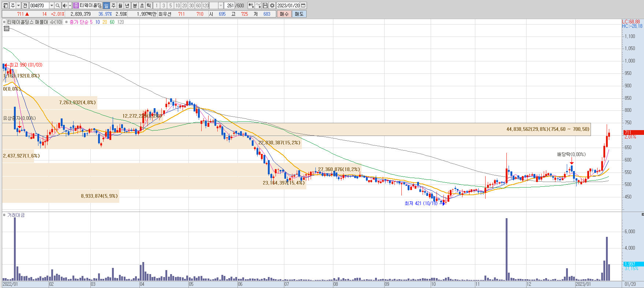Image resolution: width=644 pixels, height=288 pixels.
Task: Click the gray 120-day MA legend number
Action: 120,22
